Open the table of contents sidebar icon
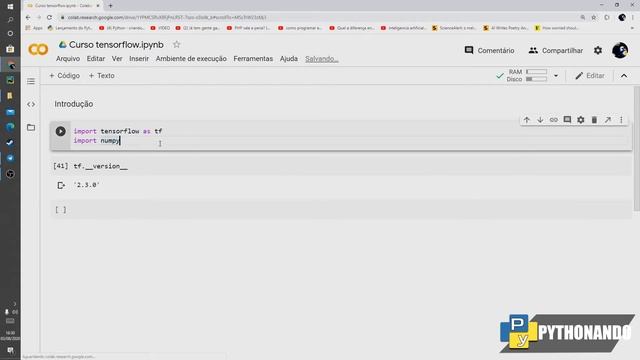 pos(31,81)
